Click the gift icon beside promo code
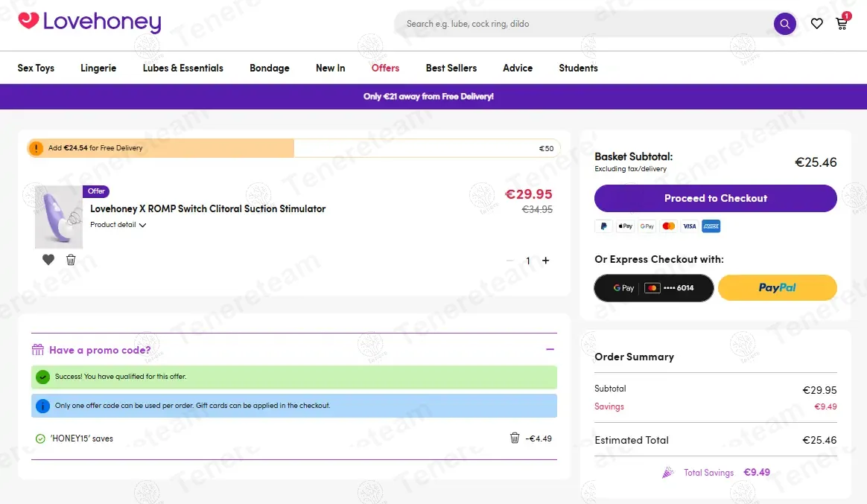The image size is (867, 504). point(37,349)
